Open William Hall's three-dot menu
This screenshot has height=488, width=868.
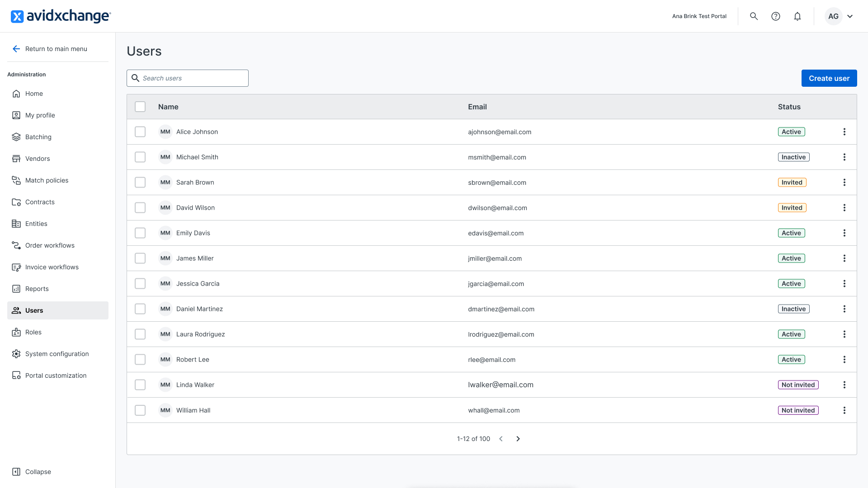(x=844, y=410)
